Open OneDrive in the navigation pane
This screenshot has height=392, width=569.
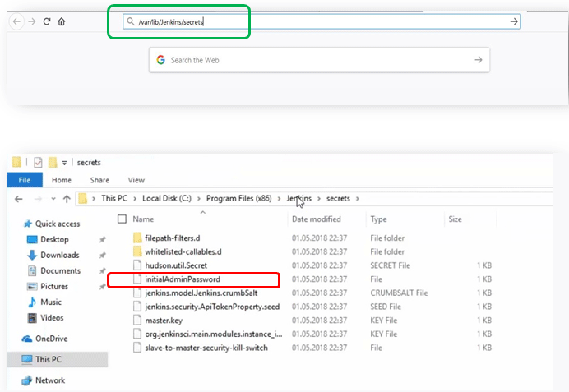click(x=50, y=339)
